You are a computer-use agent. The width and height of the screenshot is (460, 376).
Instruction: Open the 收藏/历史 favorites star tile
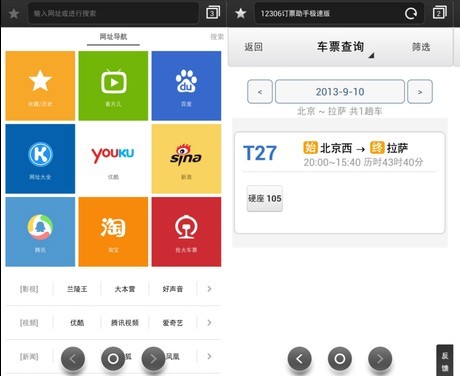[x=40, y=86]
